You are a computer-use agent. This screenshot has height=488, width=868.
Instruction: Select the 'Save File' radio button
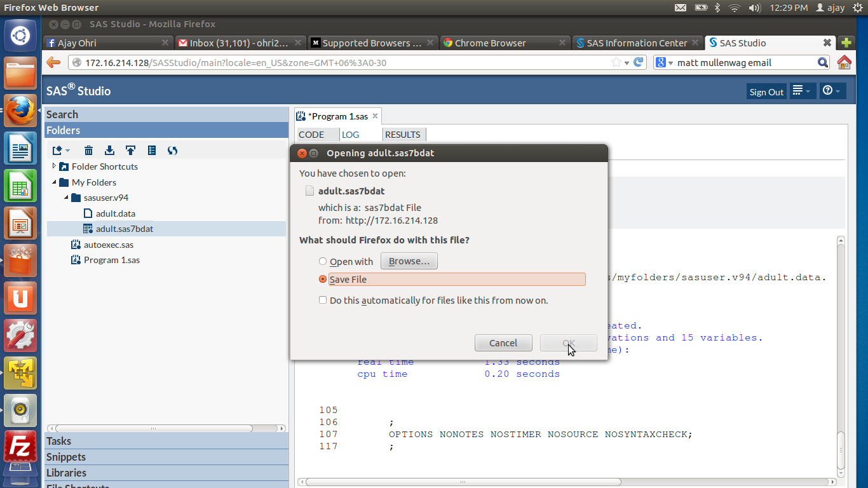[323, 279]
